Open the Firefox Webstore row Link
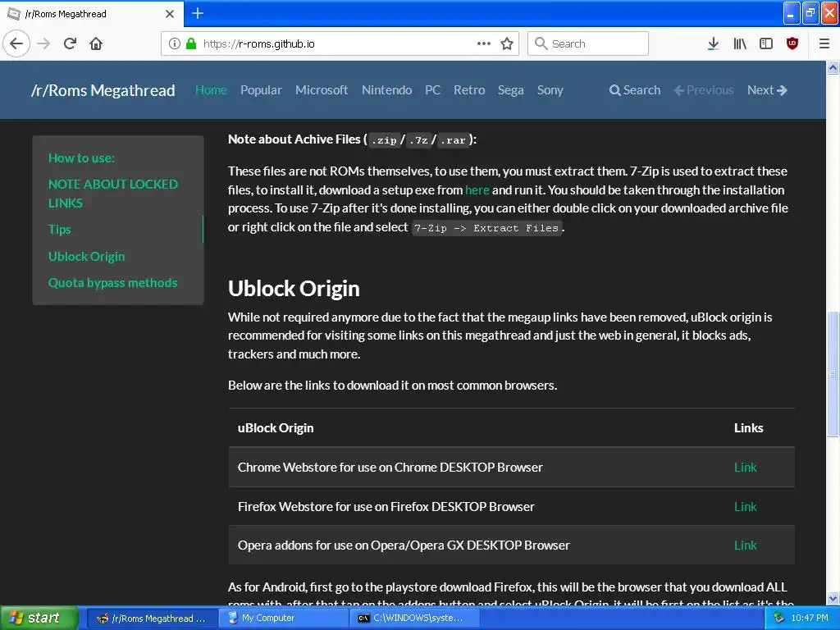The image size is (840, 630). 745,507
